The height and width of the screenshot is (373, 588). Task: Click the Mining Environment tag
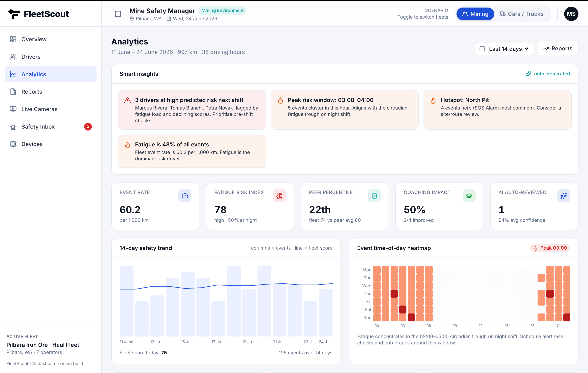(x=222, y=11)
